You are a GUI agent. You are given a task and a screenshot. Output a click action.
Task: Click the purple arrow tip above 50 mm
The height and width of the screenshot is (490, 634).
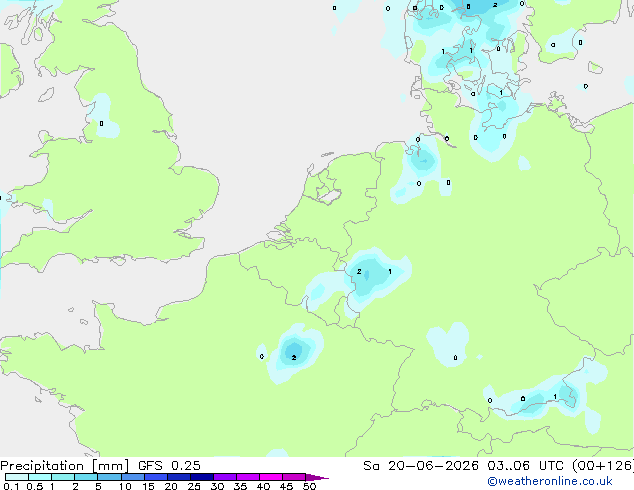(317, 477)
